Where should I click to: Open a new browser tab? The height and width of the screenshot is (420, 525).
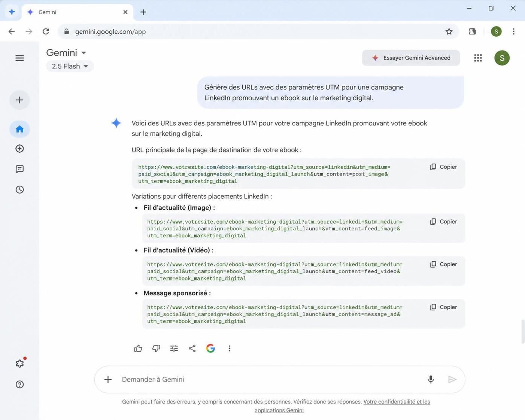(x=143, y=12)
